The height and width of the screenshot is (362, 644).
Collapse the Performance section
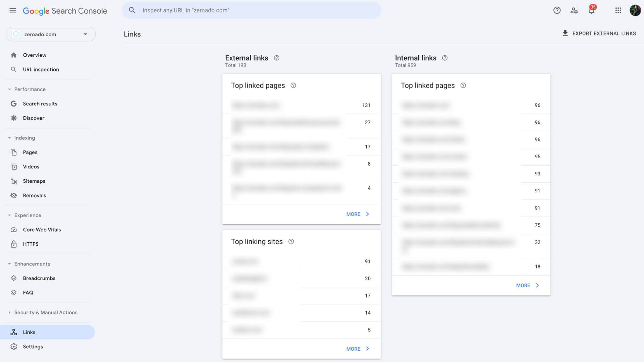coord(9,89)
